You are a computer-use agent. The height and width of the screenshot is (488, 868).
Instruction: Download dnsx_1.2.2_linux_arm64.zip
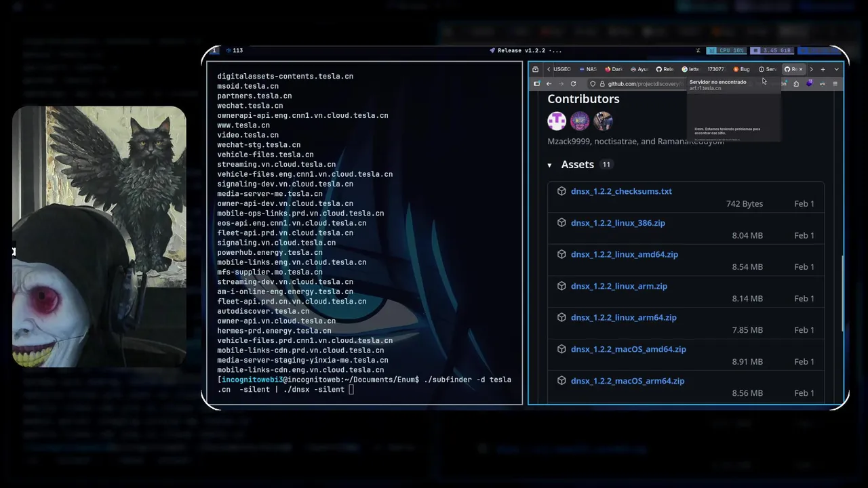[x=624, y=317]
